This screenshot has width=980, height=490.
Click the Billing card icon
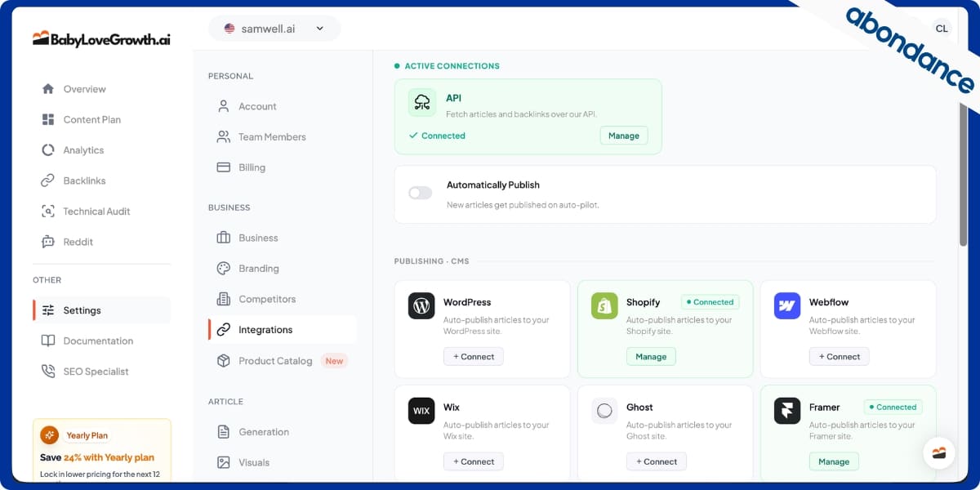point(223,167)
